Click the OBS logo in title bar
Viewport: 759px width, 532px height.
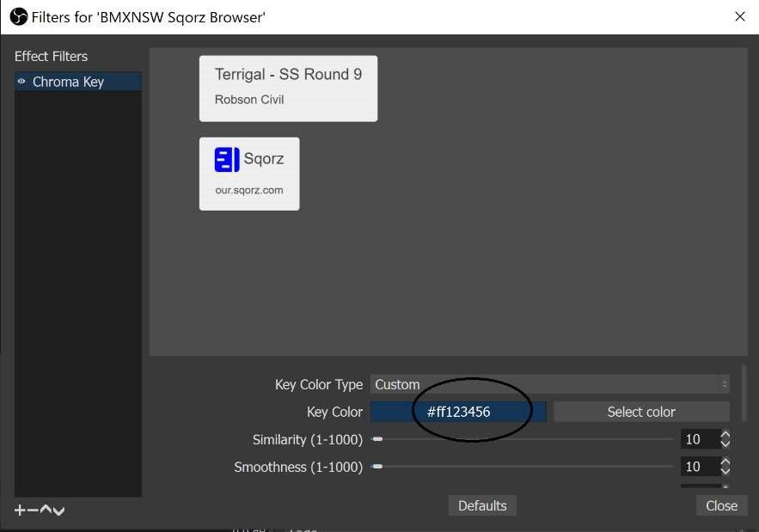coord(18,17)
